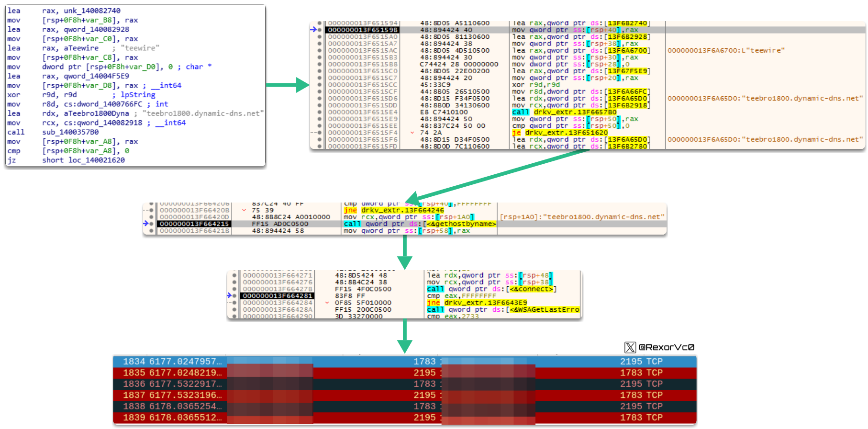868x429 pixels.
Task: Select the highlighted address 000000013F65159B
Action: (363, 30)
